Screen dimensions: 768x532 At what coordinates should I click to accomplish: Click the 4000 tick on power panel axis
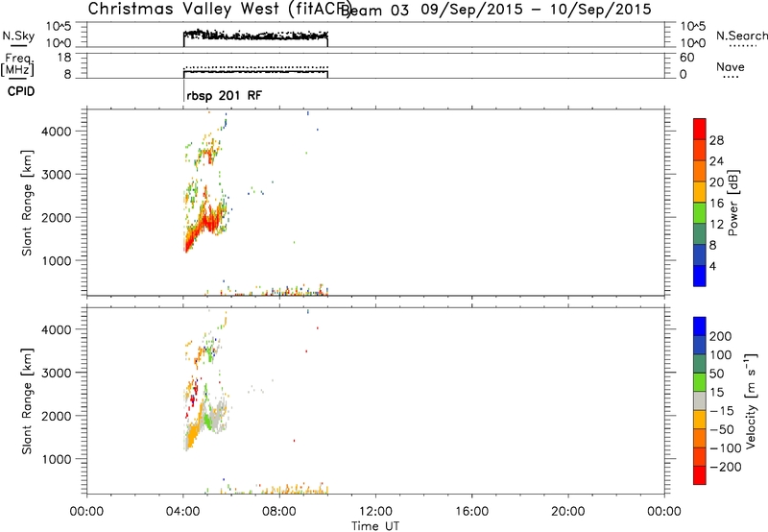coord(57,132)
